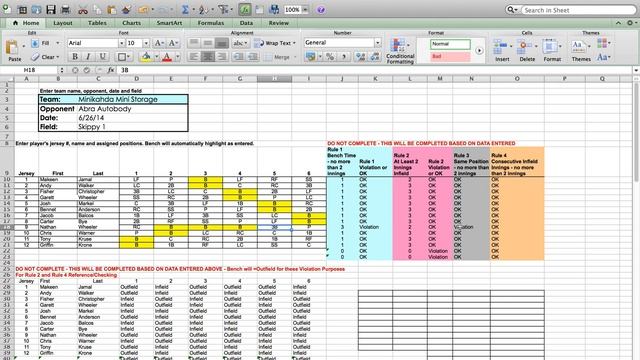Open the font size 10 dropdown
640x360 pixels.
(x=146, y=43)
